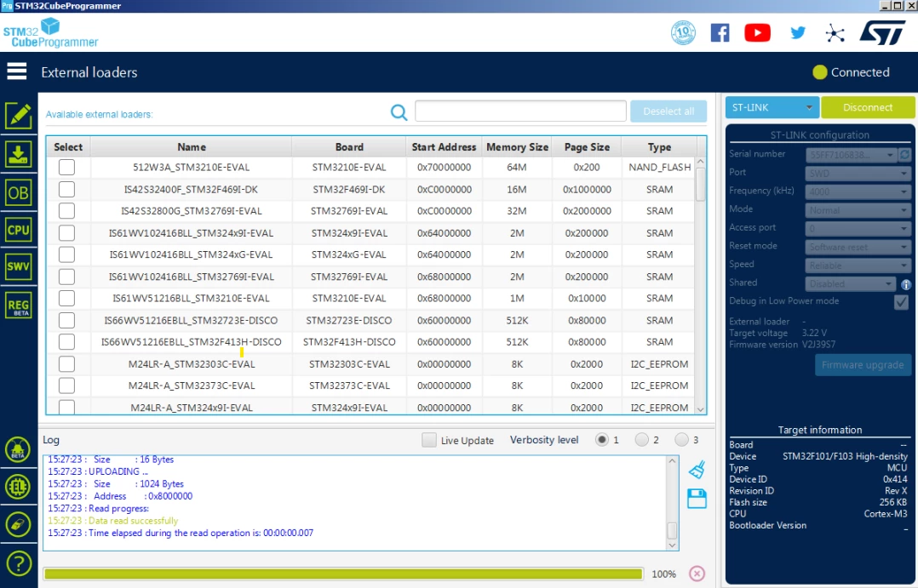Click the external loaders search field
This screenshot has width=918, height=588.
pyautogui.click(x=520, y=111)
